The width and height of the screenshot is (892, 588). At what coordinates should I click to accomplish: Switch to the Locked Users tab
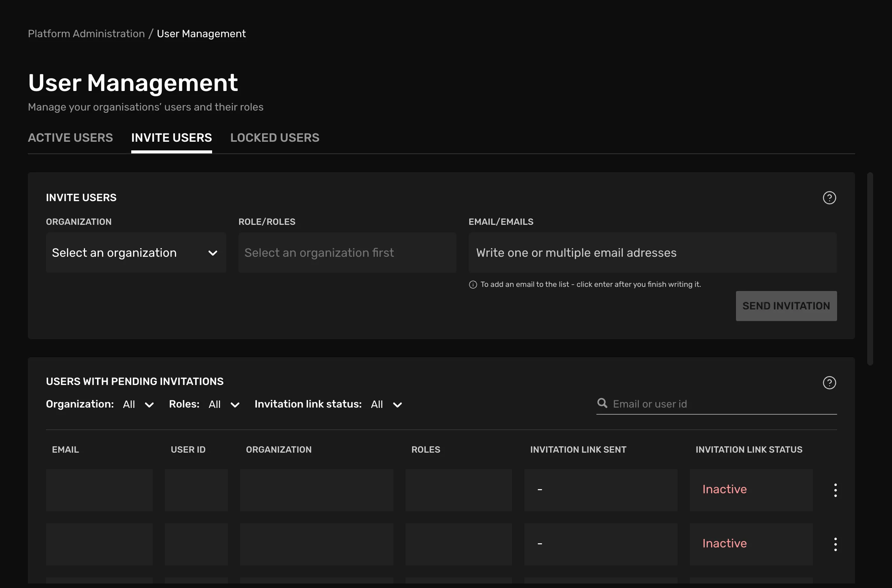click(x=275, y=138)
